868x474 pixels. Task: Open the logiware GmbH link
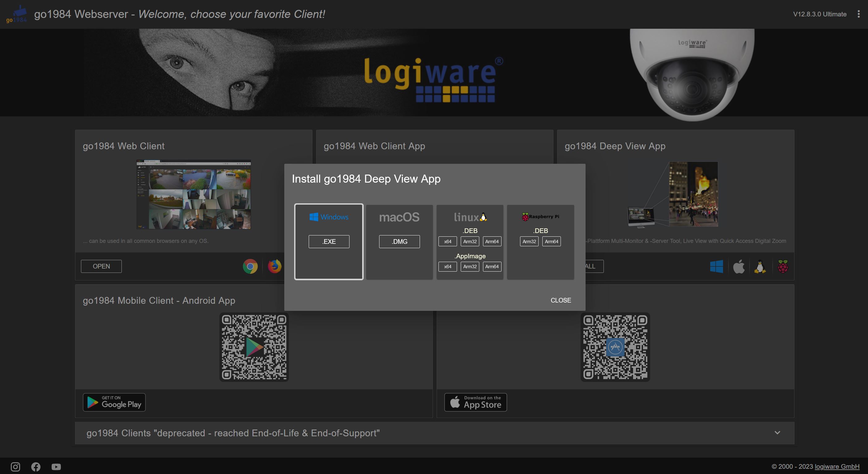tap(837, 467)
